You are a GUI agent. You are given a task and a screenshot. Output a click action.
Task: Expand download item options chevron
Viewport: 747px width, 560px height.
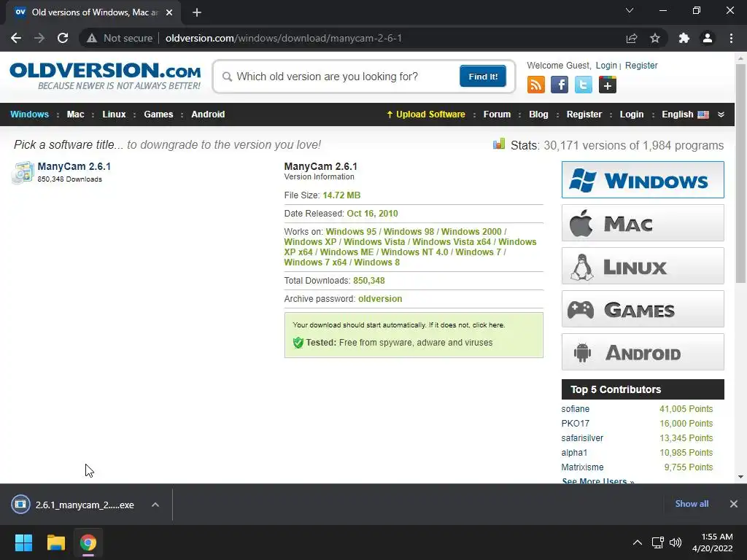155,505
